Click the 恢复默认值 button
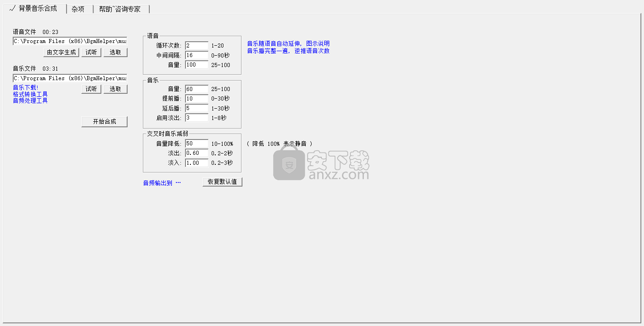Screen dimensions: 644x326 pyautogui.click(x=223, y=182)
